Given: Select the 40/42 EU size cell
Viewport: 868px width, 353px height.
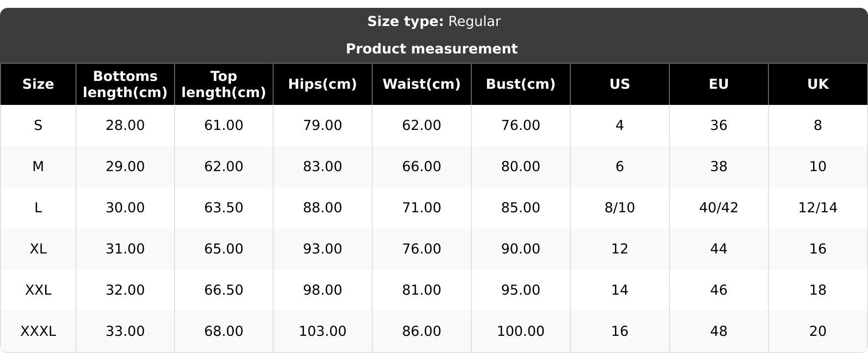Looking at the screenshot, I should coord(719,208).
